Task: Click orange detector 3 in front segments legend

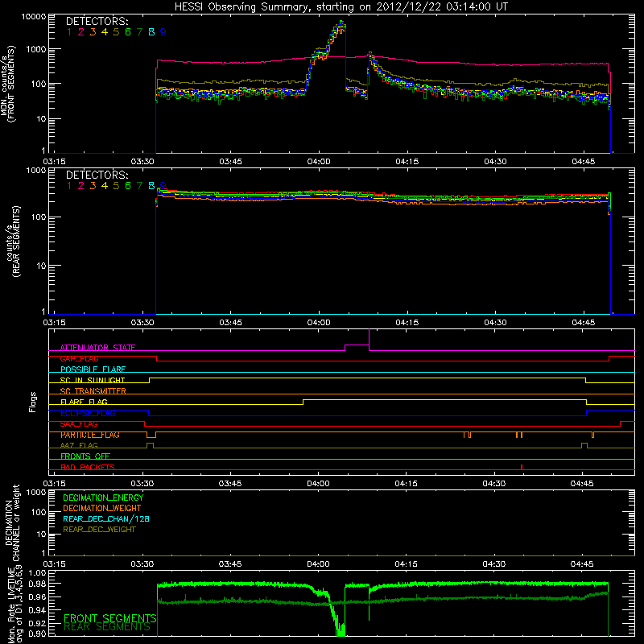Action: coord(93,32)
